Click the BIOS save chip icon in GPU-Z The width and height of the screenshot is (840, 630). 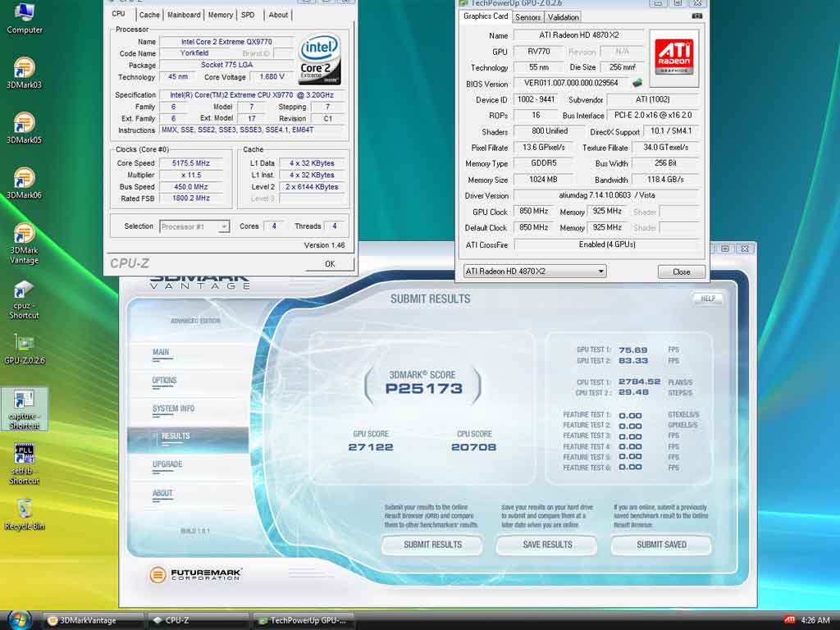(x=637, y=83)
